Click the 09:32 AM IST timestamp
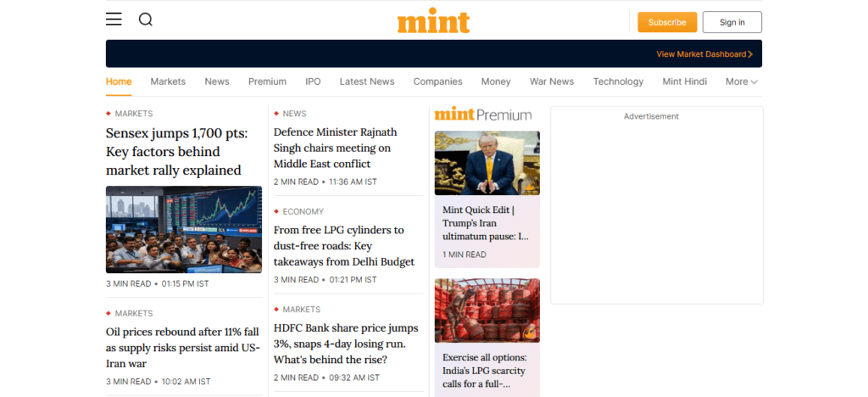This screenshot has height=397, width=868. click(353, 377)
